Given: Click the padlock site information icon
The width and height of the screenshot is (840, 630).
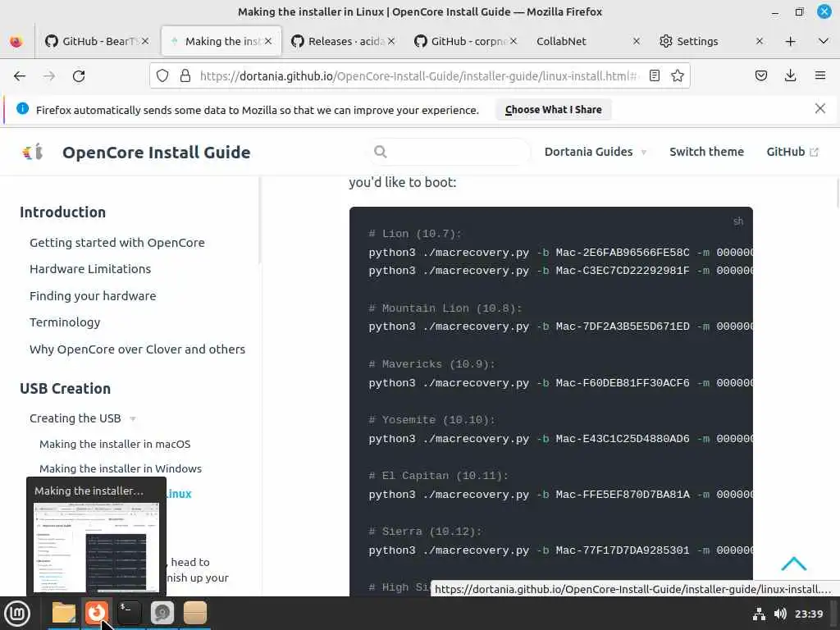Looking at the screenshot, I should (x=185, y=76).
